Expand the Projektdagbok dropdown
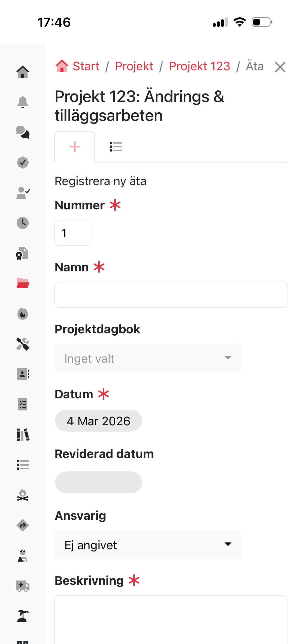This screenshot has height=644, width=297. point(148,358)
